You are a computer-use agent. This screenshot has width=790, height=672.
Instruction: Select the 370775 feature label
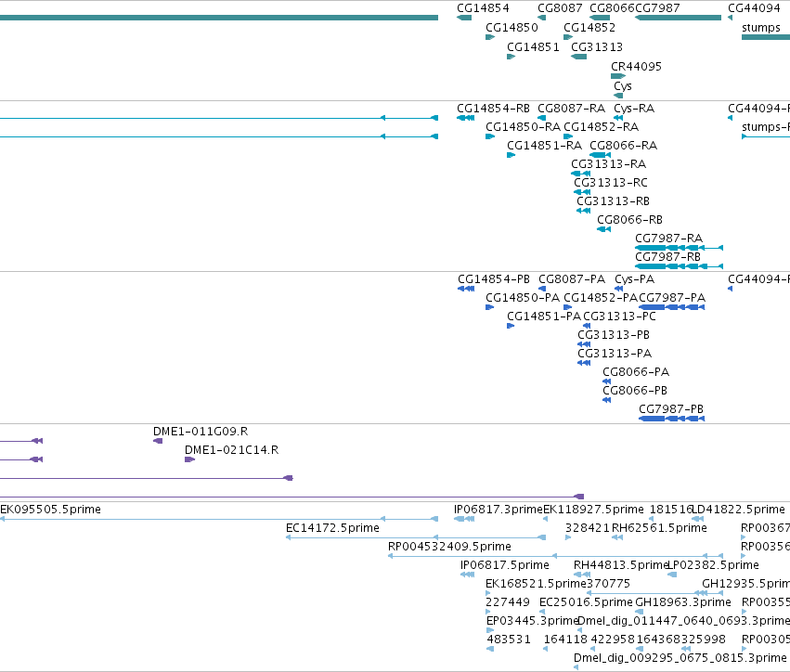608,585
